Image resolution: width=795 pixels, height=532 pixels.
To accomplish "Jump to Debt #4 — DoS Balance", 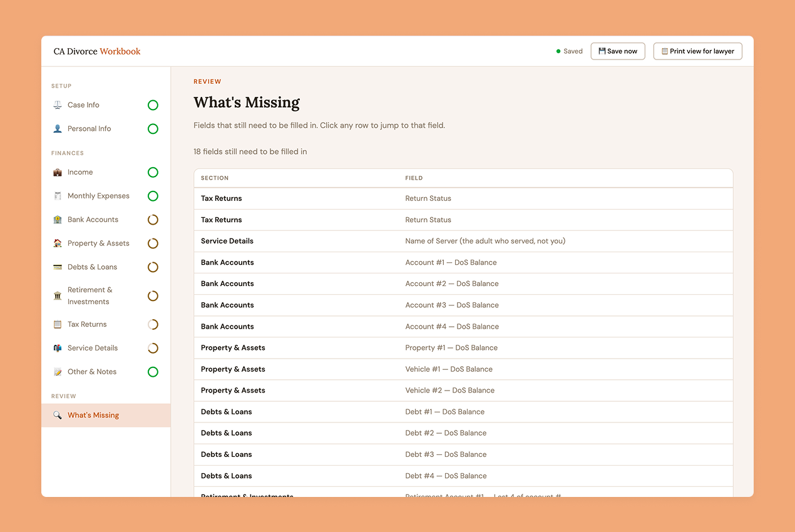I will click(x=463, y=476).
